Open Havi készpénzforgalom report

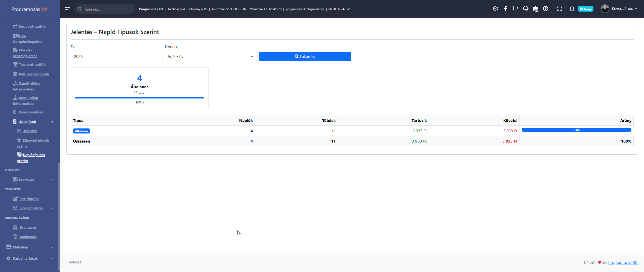27,39
